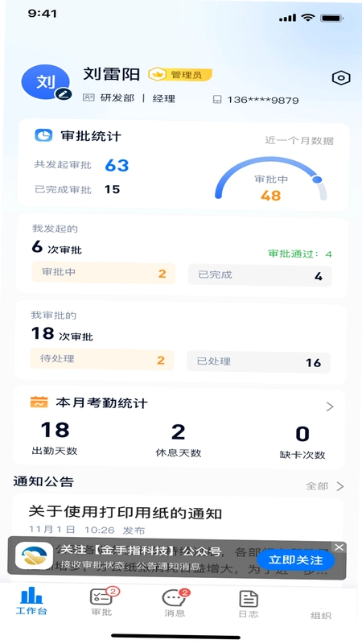Tap the 金手指科技 logo in the banner
Viewport: 362px width, 644px height.
coord(34,555)
